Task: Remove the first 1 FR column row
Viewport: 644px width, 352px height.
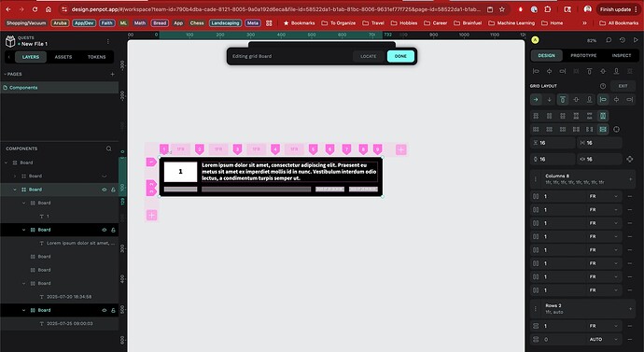Action: pos(630,196)
